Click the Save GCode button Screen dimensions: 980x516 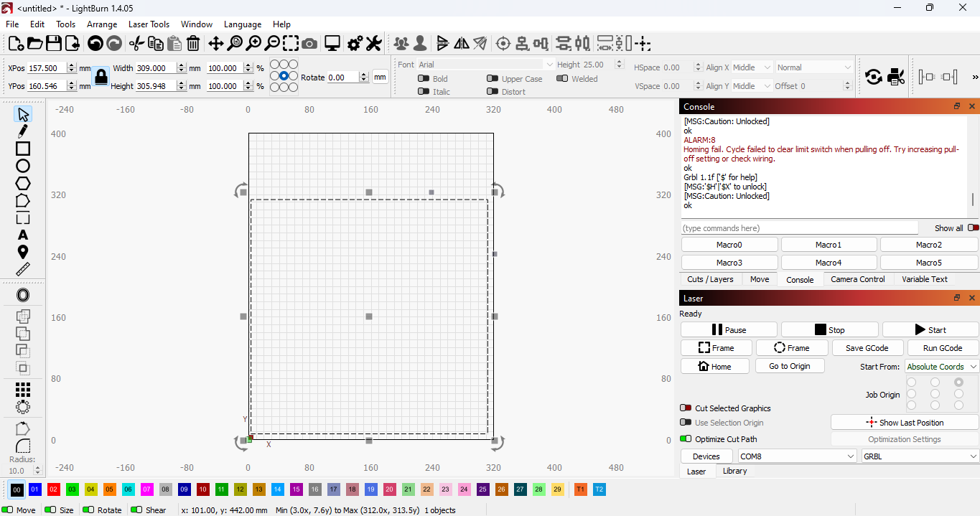tap(867, 347)
